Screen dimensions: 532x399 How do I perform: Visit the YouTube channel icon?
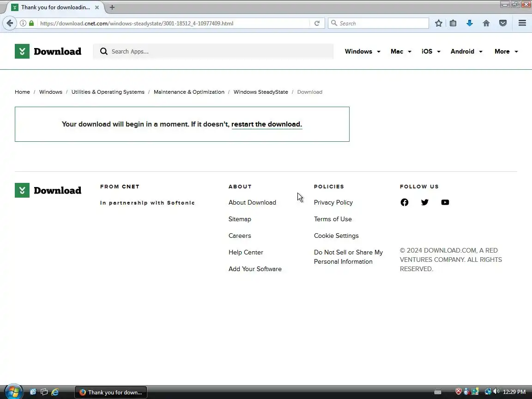click(x=445, y=202)
